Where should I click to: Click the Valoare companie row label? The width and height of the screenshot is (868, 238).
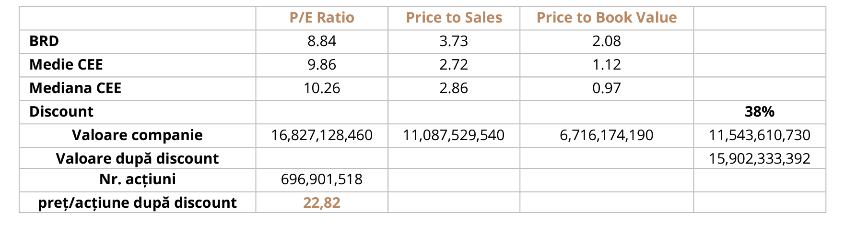pos(137,135)
